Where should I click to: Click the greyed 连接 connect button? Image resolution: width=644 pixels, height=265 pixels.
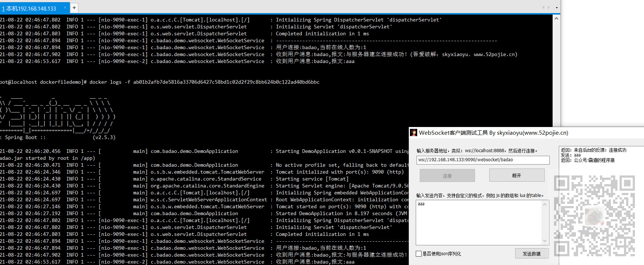[x=447, y=175]
